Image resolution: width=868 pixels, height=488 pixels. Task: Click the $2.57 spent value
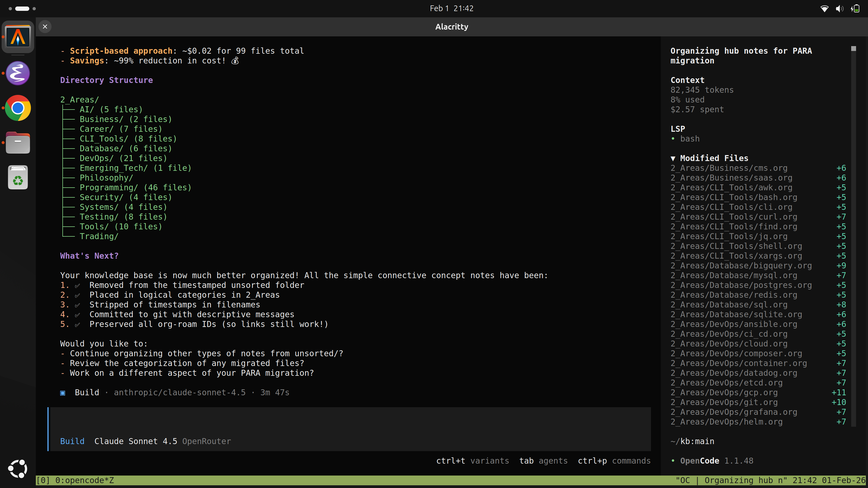click(697, 110)
